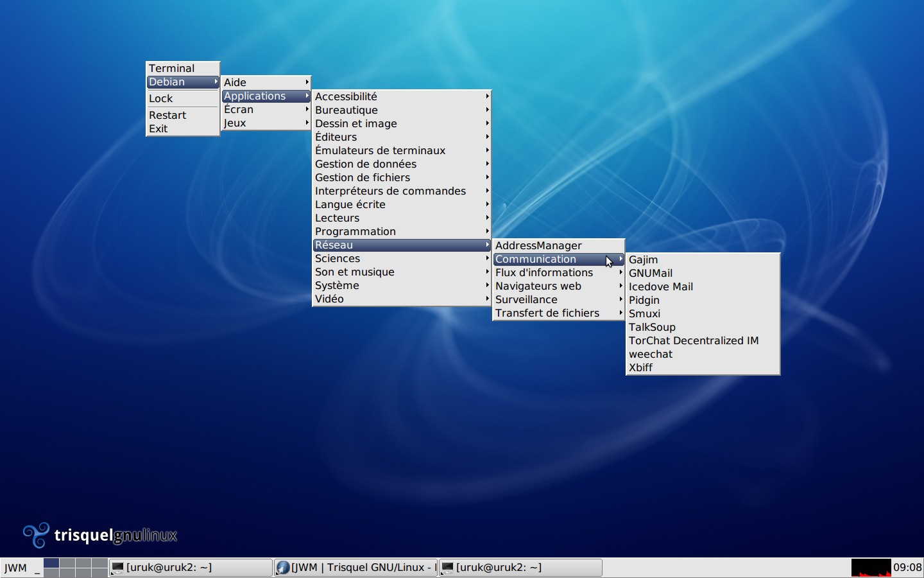The image size is (924, 578).
Task: Expand the Écran submenu
Action: point(266,109)
